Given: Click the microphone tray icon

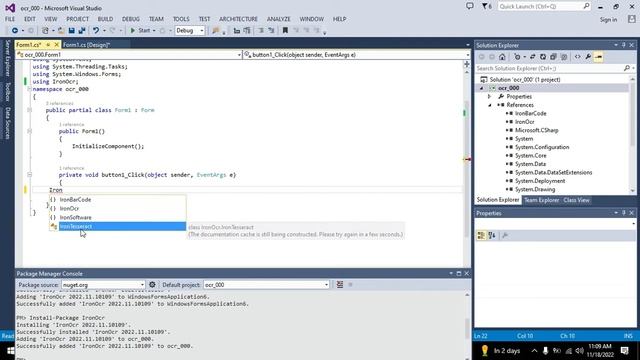Looking at the screenshot, I should (545, 351).
